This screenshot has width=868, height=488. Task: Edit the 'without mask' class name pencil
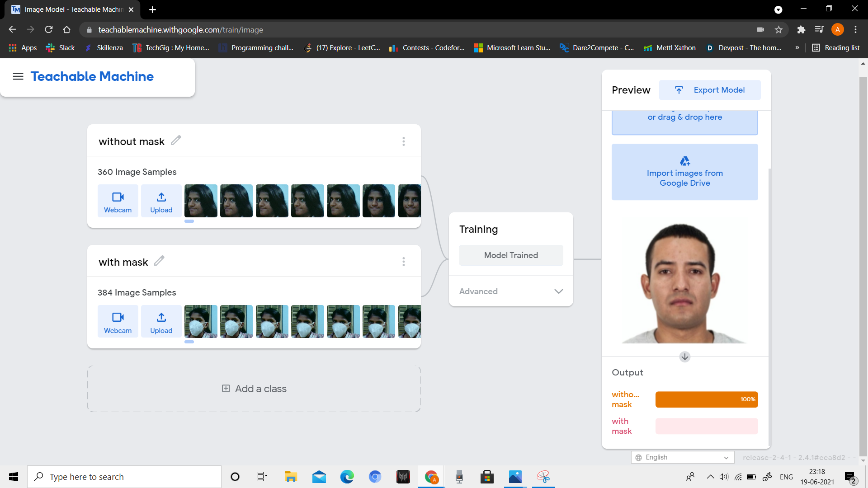(x=176, y=141)
